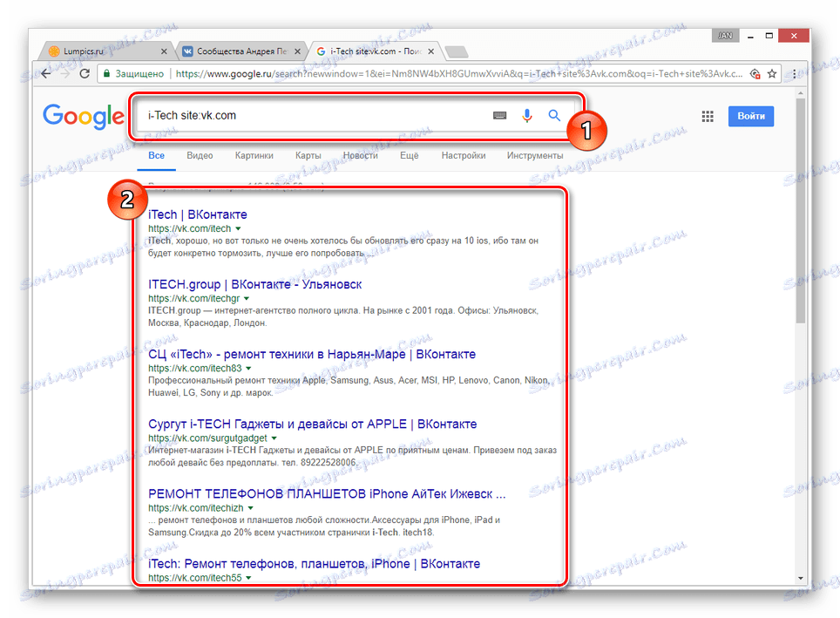Click the https://vk.com/surgutgadget URL text
Image resolution: width=840 pixels, height=618 pixels.
point(207,438)
